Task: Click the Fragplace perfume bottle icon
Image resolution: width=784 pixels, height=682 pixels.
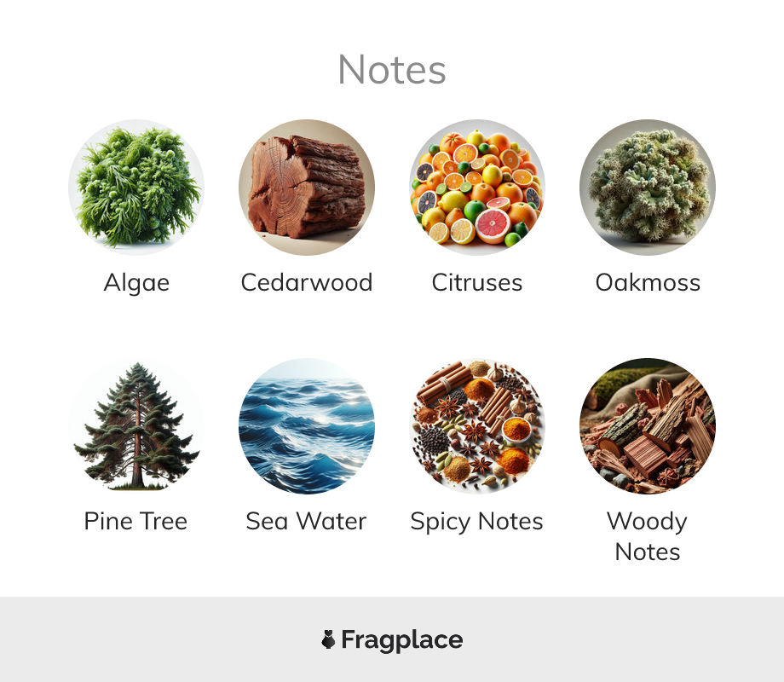Action: 328,639
